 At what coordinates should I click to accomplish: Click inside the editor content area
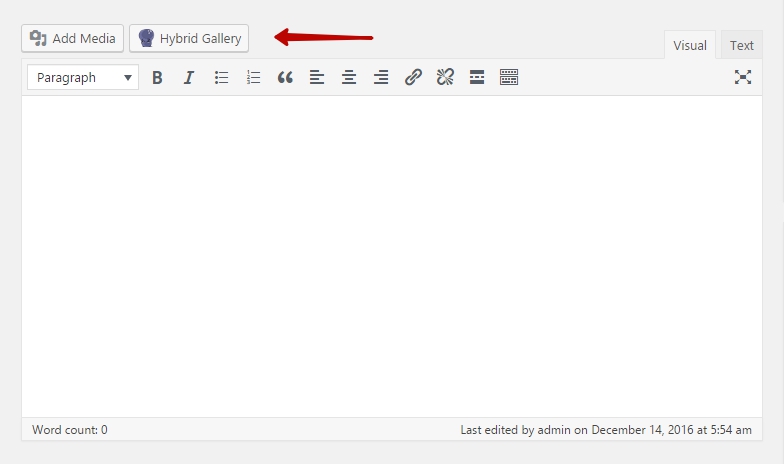click(392, 256)
